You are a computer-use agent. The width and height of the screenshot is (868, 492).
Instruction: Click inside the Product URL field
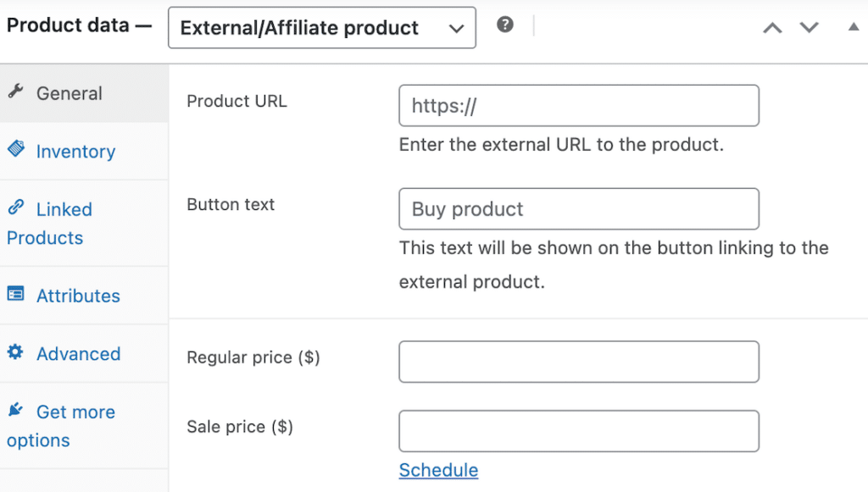pyautogui.click(x=579, y=105)
